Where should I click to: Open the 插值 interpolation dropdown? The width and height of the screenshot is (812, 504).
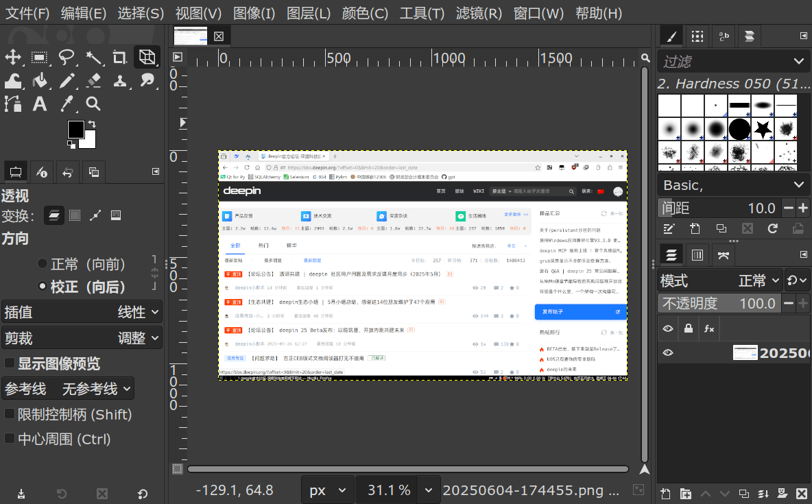[x=82, y=312]
